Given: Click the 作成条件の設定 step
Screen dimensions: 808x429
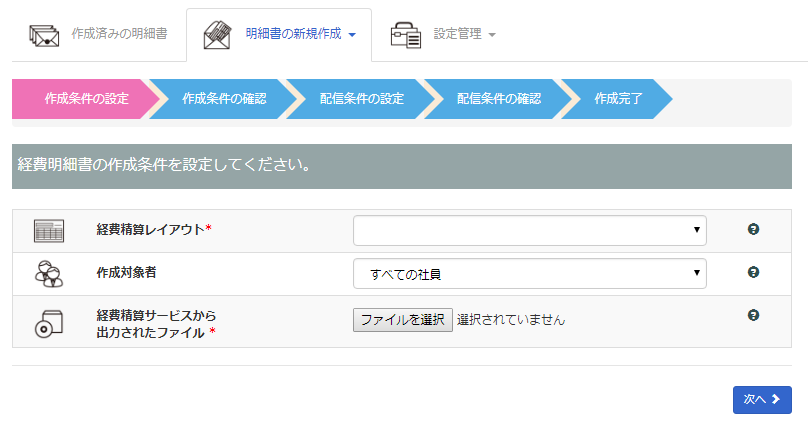Looking at the screenshot, I should point(86,99).
